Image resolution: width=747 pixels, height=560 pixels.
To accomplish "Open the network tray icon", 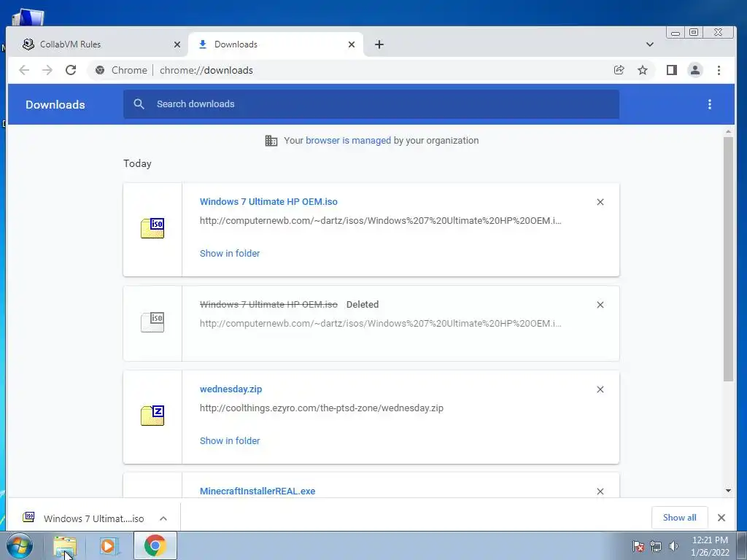I will pyautogui.click(x=656, y=546).
